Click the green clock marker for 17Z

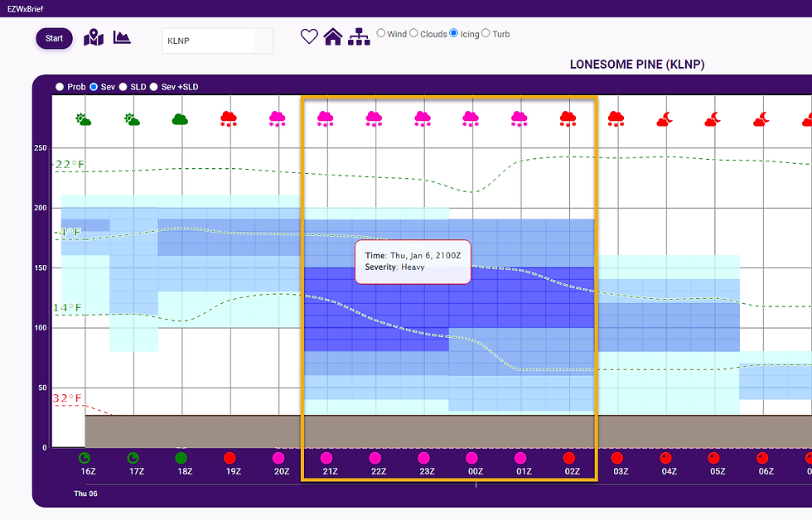[133, 458]
